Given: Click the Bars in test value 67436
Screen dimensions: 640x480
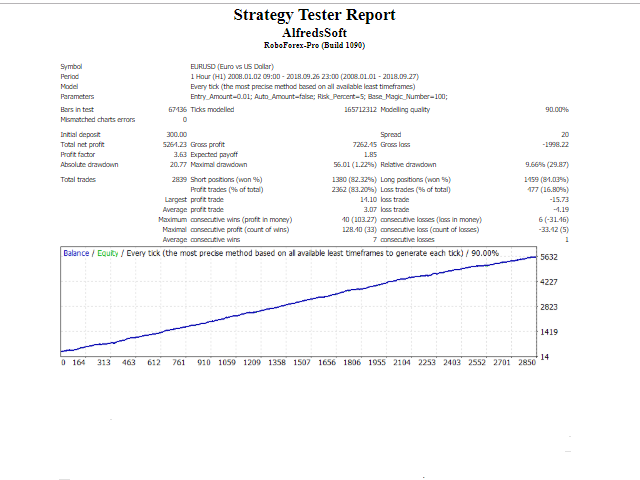Looking at the screenshot, I should [176, 109].
